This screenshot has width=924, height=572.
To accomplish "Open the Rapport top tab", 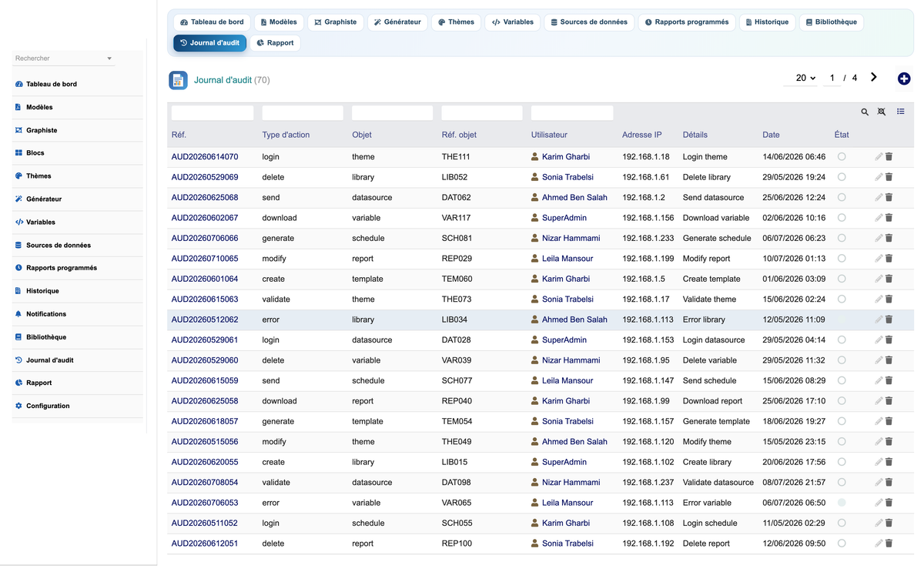I will click(x=275, y=43).
